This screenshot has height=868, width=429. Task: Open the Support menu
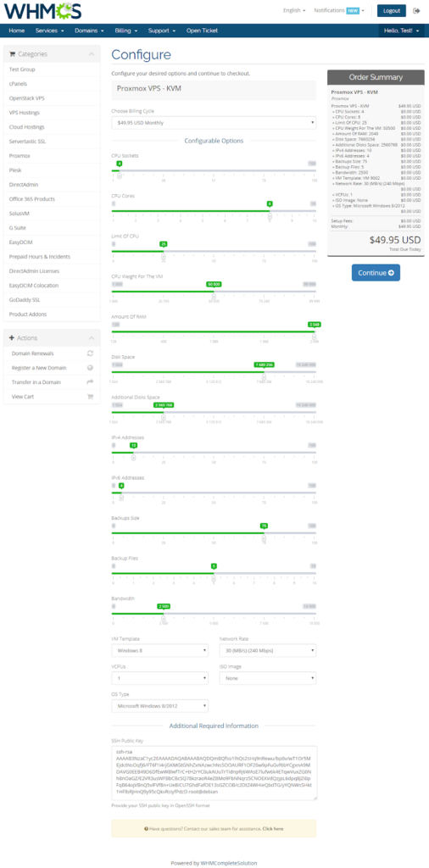pyautogui.click(x=162, y=31)
